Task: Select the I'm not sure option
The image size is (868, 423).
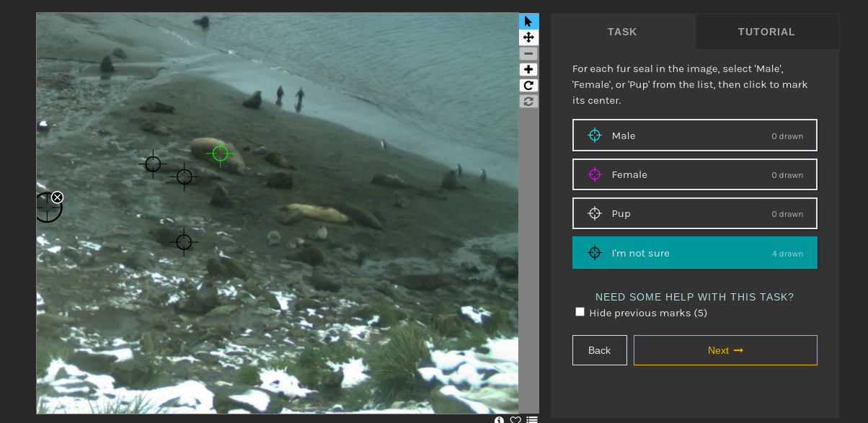Action: click(695, 253)
